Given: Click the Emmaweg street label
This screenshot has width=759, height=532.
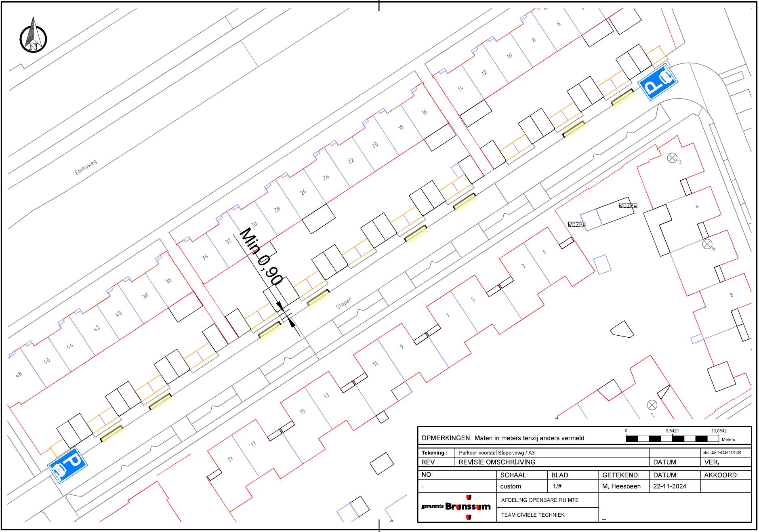Looking at the screenshot, I should coord(86,167).
